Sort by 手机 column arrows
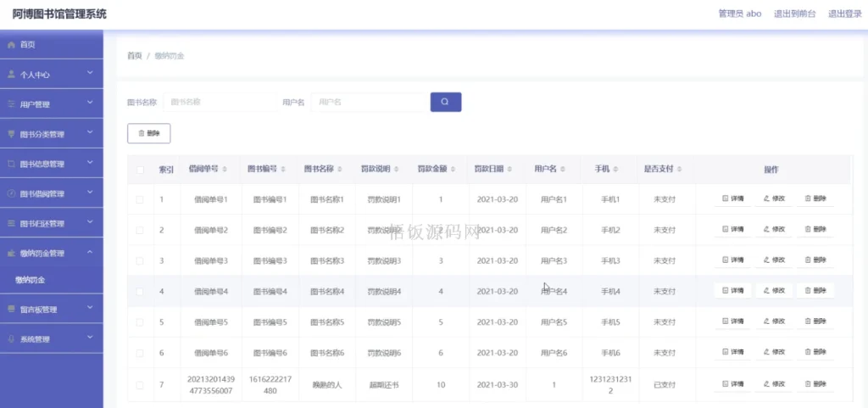The height and width of the screenshot is (408, 868). coord(615,170)
